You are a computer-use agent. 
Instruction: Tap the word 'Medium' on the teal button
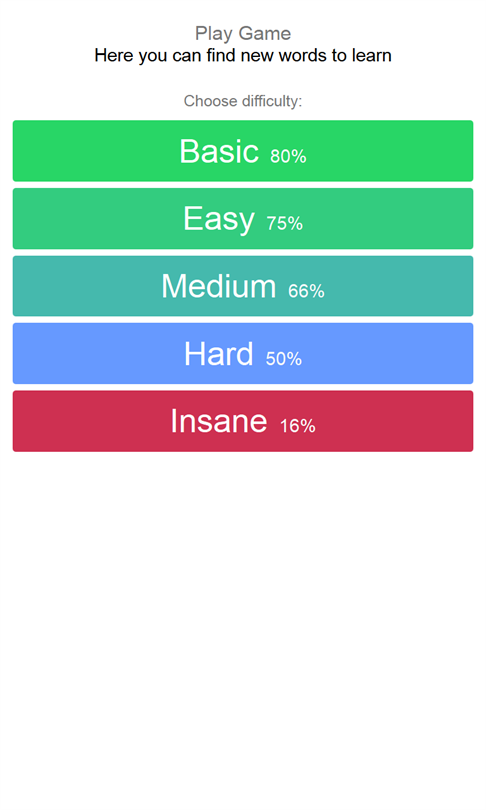(x=219, y=286)
